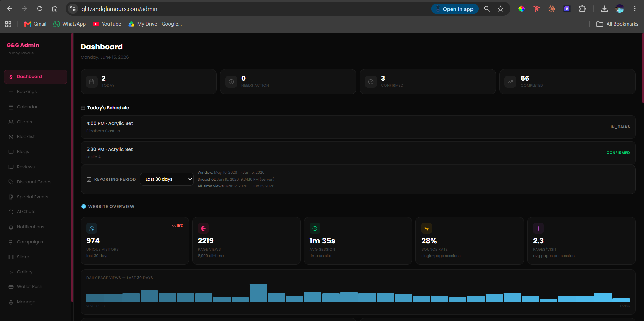Select the Dashboard sidebar item
The width and height of the screenshot is (644, 321).
tap(36, 77)
